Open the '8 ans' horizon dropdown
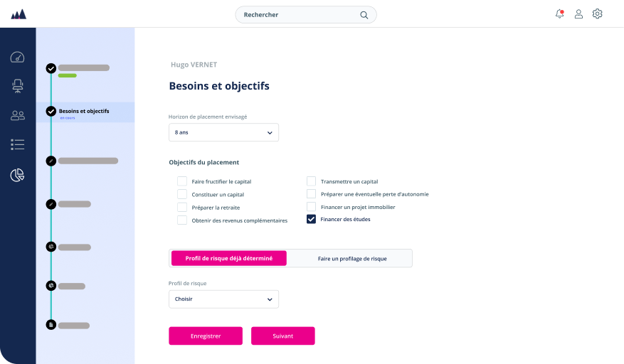The image size is (624, 364). [223, 132]
